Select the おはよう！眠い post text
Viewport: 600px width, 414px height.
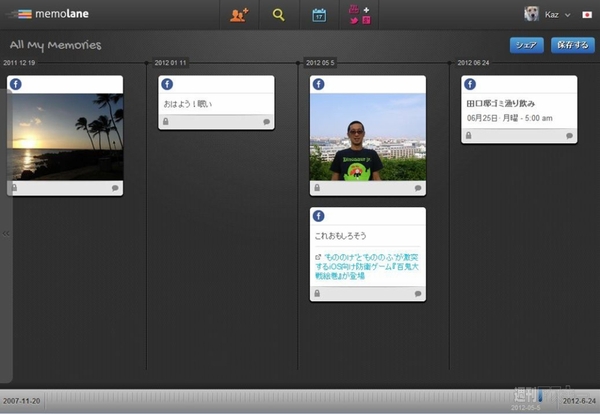click(188, 104)
